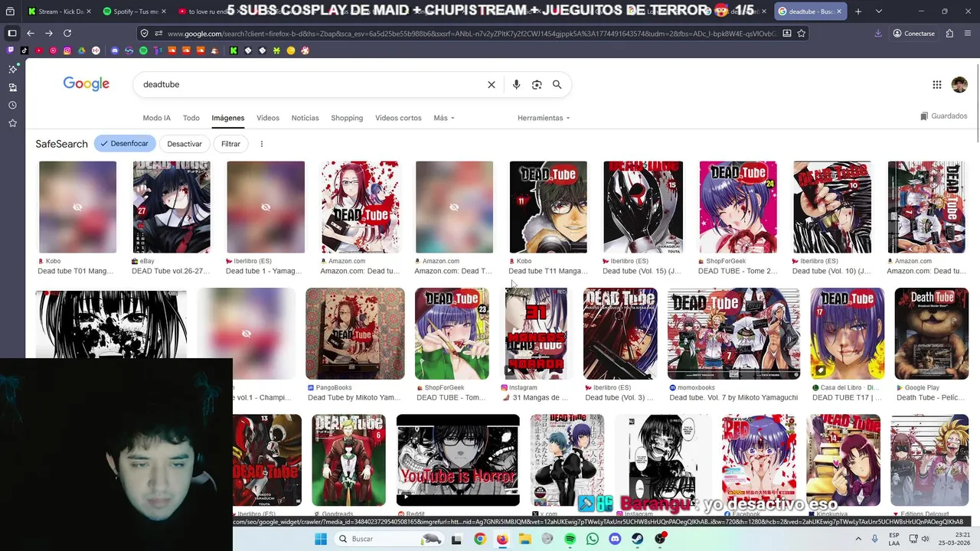Clear the Google search box with the X
The image size is (980, 551).
pyautogui.click(x=492, y=84)
